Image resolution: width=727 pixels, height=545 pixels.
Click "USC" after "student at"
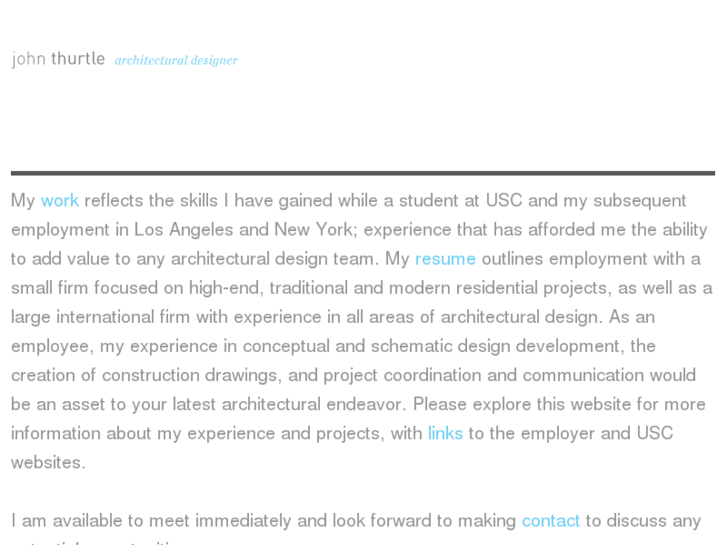(504, 201)
